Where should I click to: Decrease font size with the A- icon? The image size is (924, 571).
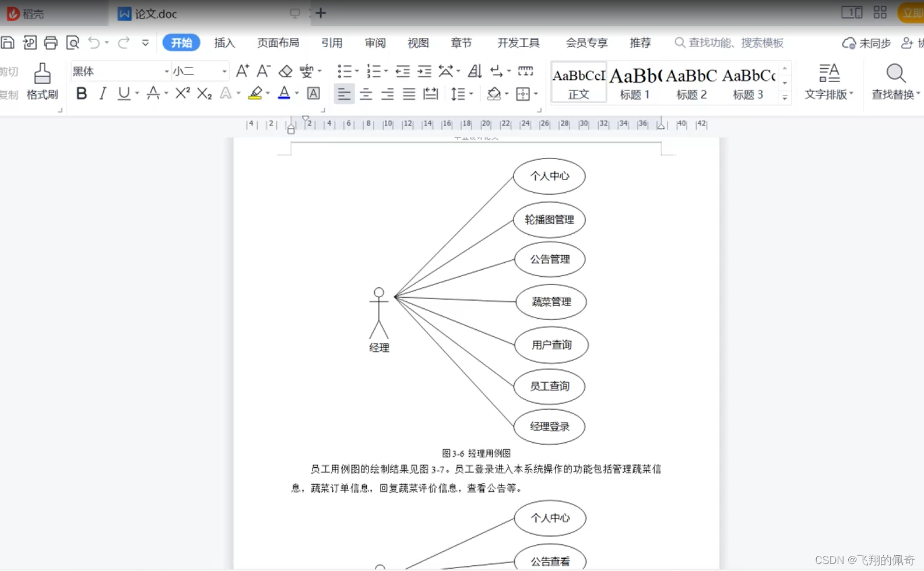click(x=264, y=71)
